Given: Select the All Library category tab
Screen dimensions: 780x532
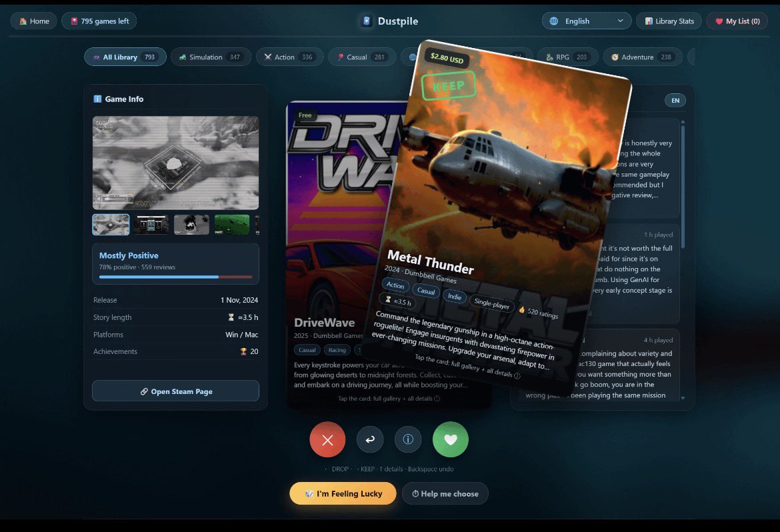Looking at the screenshot, I should point(125,57).
